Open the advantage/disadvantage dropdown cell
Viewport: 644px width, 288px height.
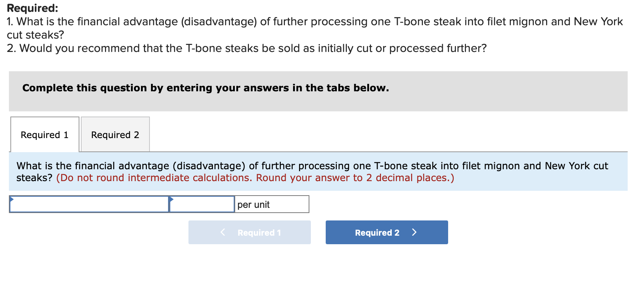(89, 204)
